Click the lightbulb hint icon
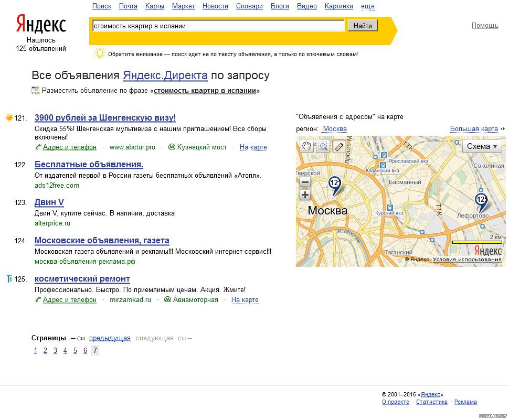Screen dimensions: 509x420 (100, 53)
